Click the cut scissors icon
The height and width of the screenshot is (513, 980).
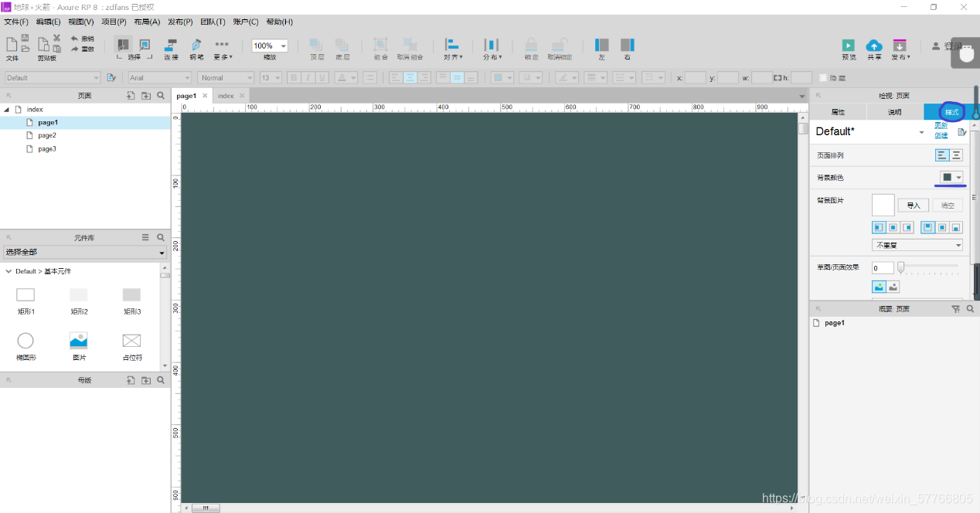[56, 38]
